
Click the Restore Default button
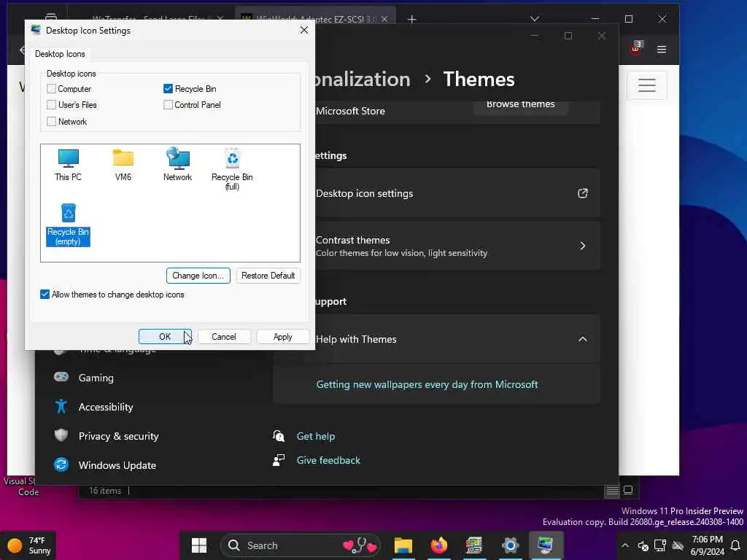pos(268,275)
